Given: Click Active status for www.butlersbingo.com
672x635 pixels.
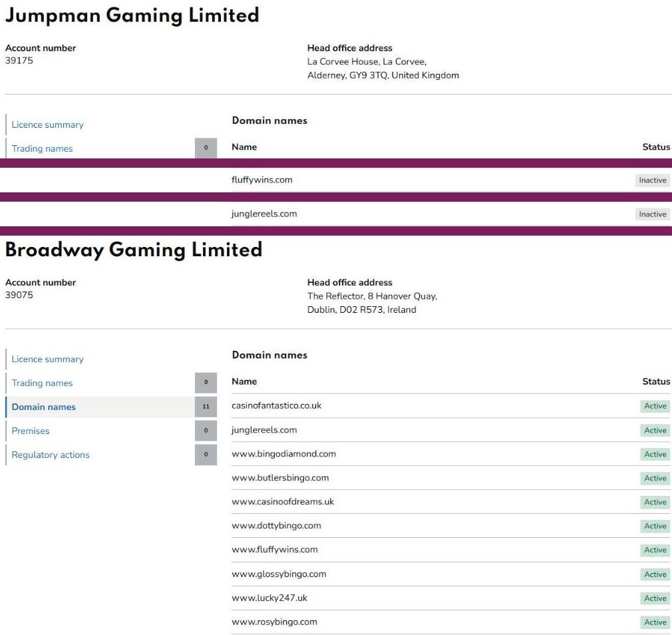Looking at the screenshot, I should (655, 478).
